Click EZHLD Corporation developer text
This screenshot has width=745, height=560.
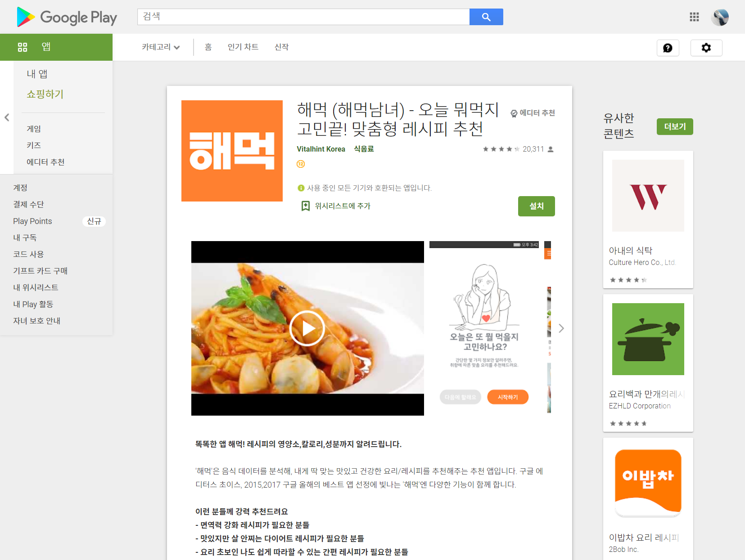tap(640, 406)
